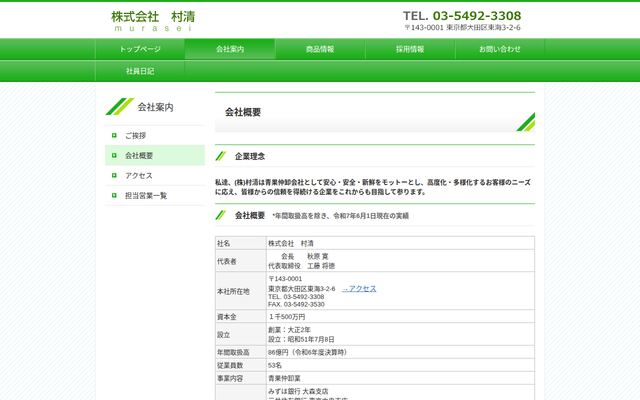The height and width of the screenshot is (400, 640).
Task: Click the 社名 table label cell
Action: (241, 243)
